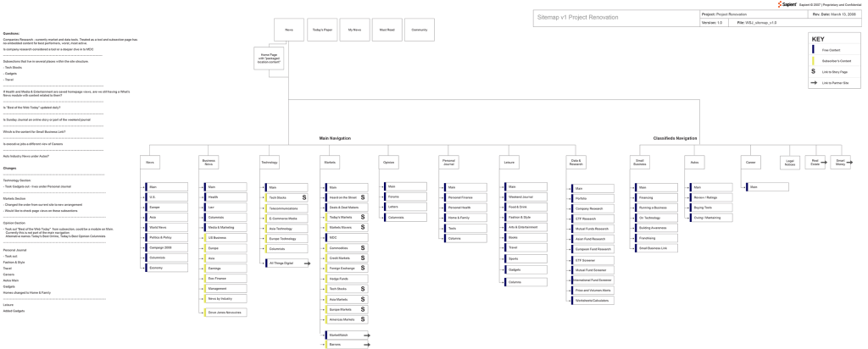Click the News by Industry box
Screen dimensions: 868x349
tap(225, 299)
